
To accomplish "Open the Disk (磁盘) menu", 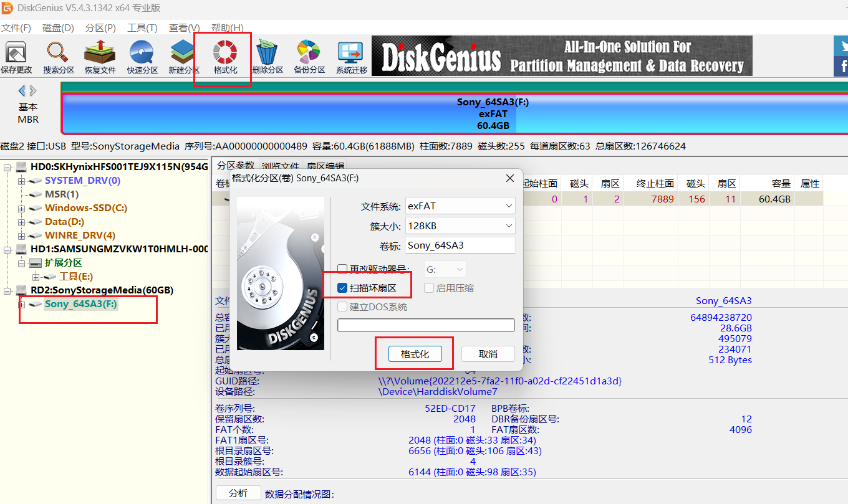I will click(58, 28).
